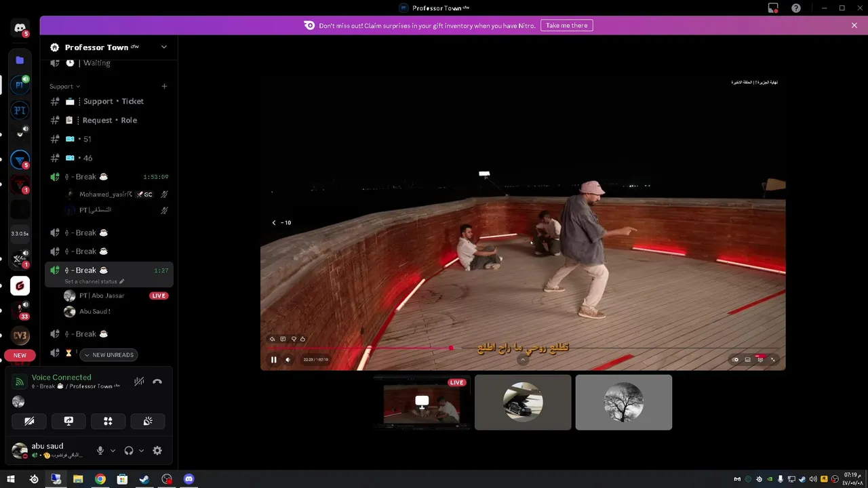Open Google Chrome from taskbar
The image size is (868, 488).
coord(100,479)
